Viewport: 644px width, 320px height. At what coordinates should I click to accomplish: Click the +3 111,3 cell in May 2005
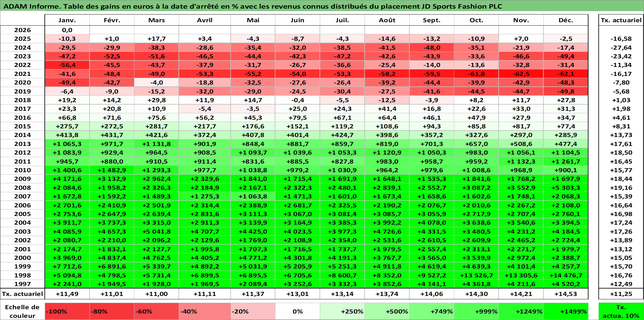[x=253, y=214]
